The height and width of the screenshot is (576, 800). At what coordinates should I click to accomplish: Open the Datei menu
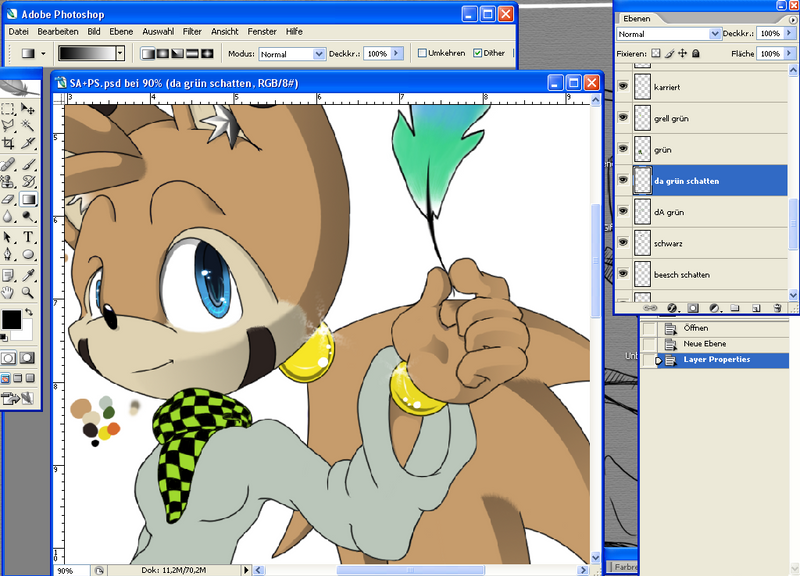pos(18,32)
